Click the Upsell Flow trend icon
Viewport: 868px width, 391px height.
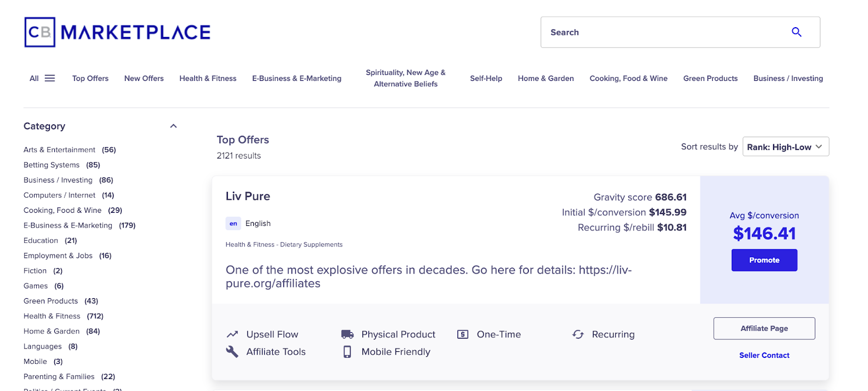(232, 335)
